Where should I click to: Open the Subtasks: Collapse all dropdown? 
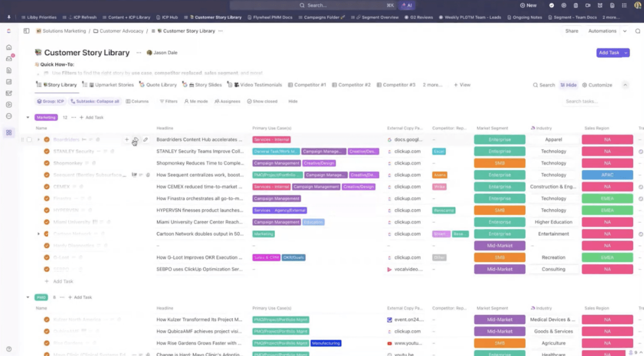95,101
